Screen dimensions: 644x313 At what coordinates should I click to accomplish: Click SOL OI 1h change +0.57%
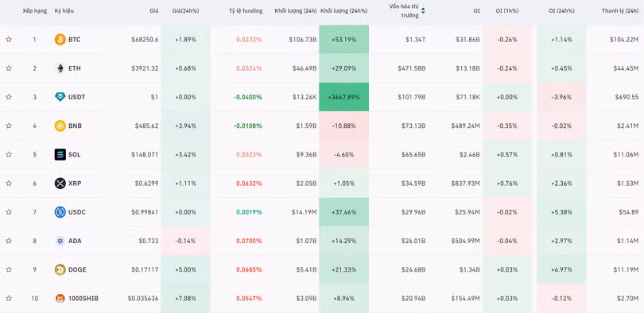[506, 155]
